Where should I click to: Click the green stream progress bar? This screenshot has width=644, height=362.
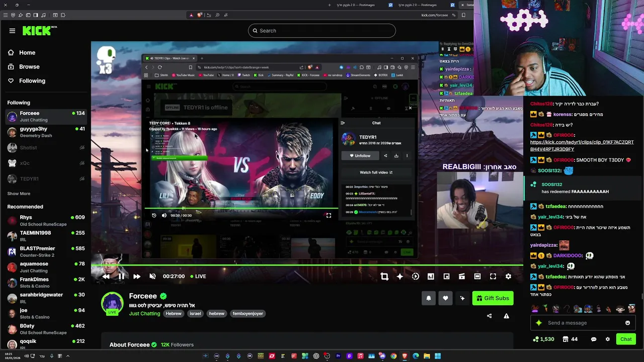pyautogui.click(x=307, y=265)
